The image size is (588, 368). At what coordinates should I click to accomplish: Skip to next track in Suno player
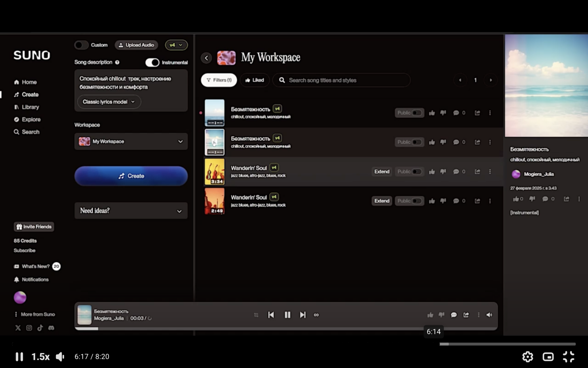coord(303,315)
